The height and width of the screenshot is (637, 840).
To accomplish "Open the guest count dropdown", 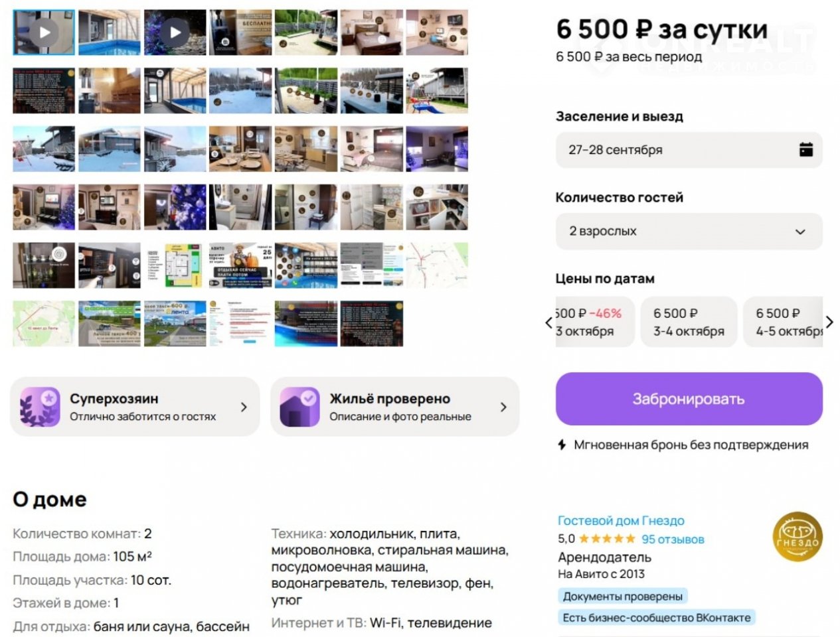I will click(689, 231).
